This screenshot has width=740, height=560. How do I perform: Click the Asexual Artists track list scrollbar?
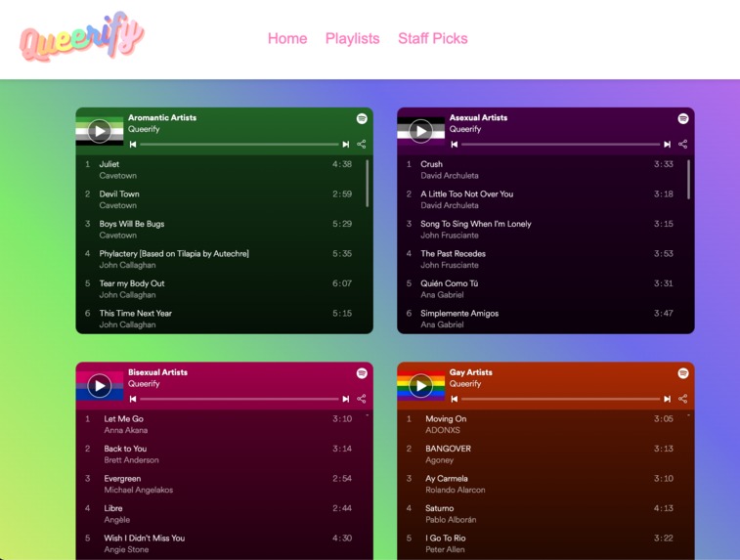[688, 179]
